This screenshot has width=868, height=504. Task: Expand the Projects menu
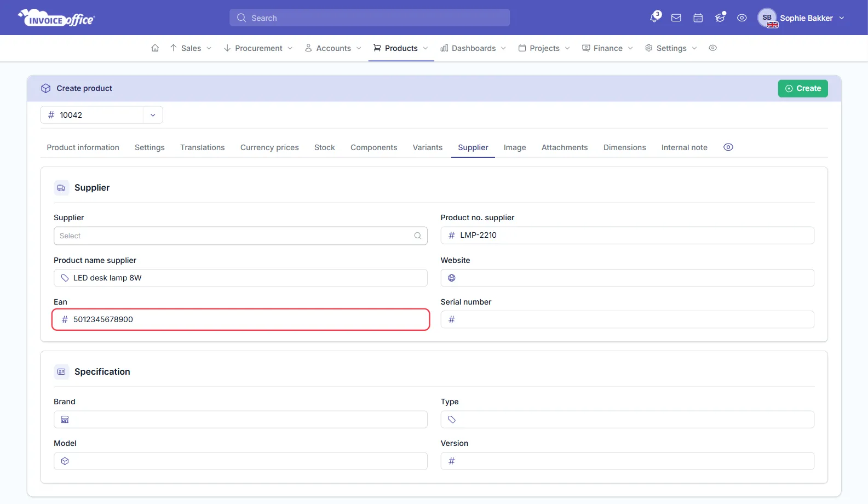544,48
